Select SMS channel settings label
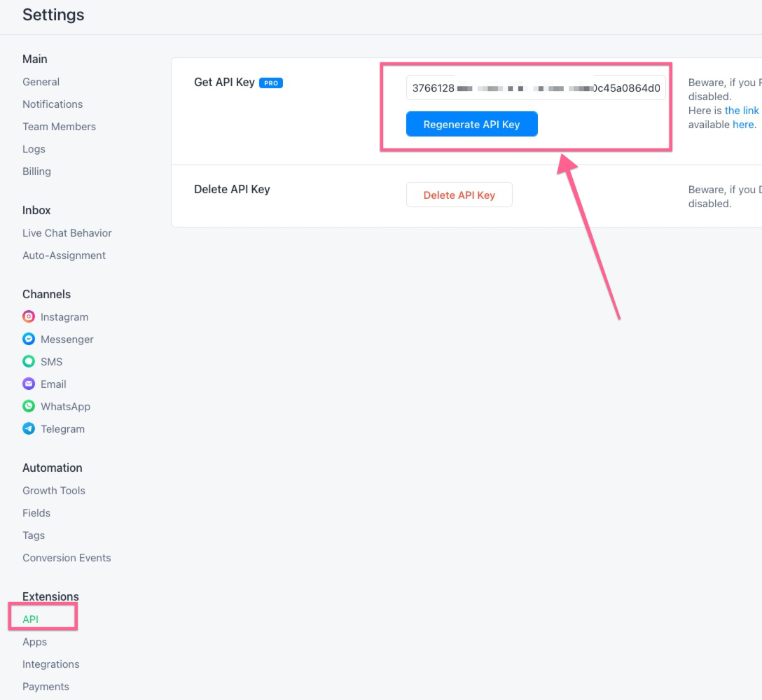 (52, 362)
